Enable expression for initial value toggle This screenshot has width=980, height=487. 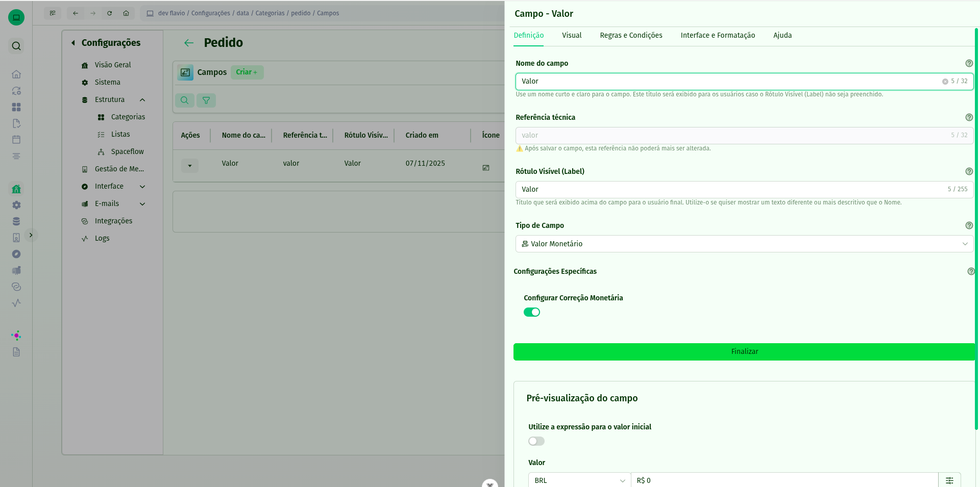point(536,441)
